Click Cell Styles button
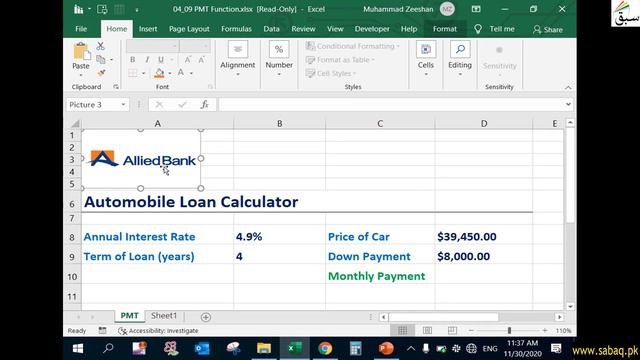The image size is (640, 360). point(331,73)
